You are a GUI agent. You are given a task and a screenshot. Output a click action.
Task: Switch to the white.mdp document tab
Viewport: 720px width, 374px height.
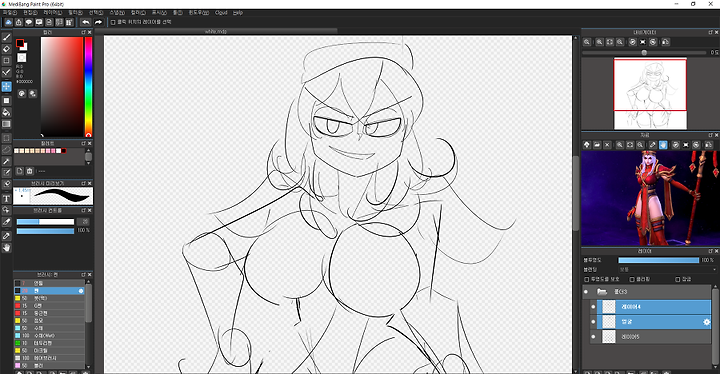(216, 31)
